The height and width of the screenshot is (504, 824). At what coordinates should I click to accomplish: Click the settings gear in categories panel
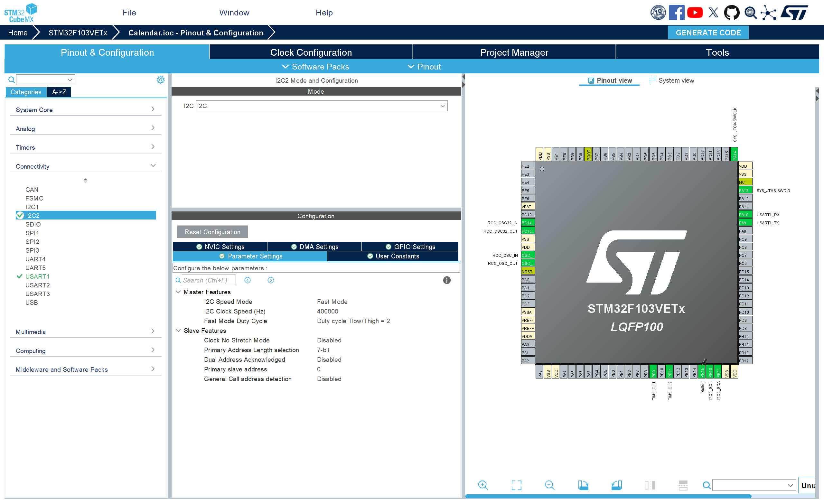[x=161, y=79]
